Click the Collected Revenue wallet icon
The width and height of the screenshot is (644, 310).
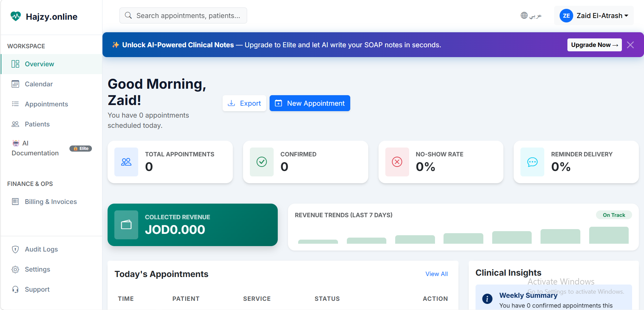126,225
